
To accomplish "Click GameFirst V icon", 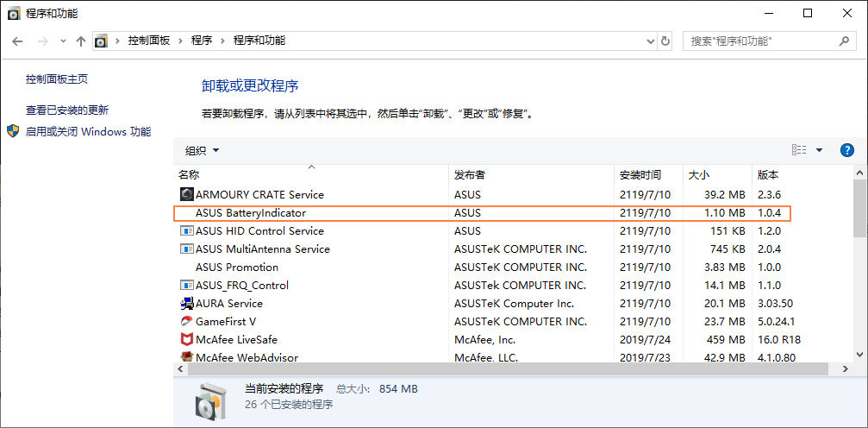I will click(187, 321).
